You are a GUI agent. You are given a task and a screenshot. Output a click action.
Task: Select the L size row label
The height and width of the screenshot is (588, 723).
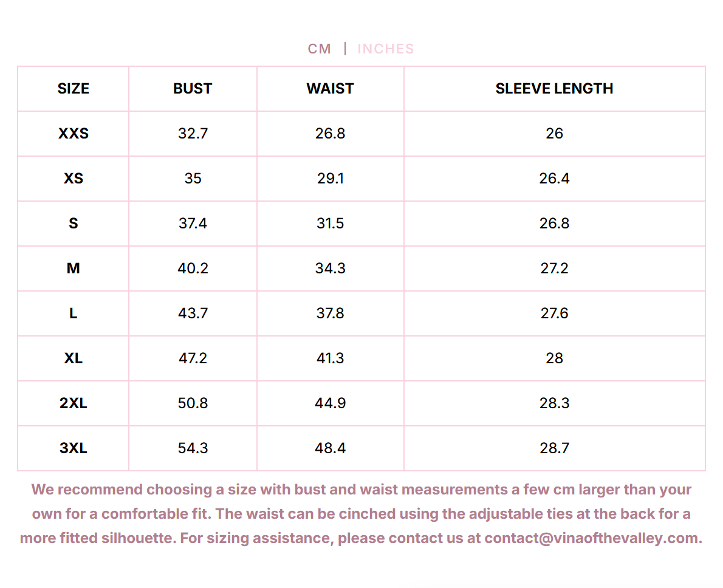[74, 313]
